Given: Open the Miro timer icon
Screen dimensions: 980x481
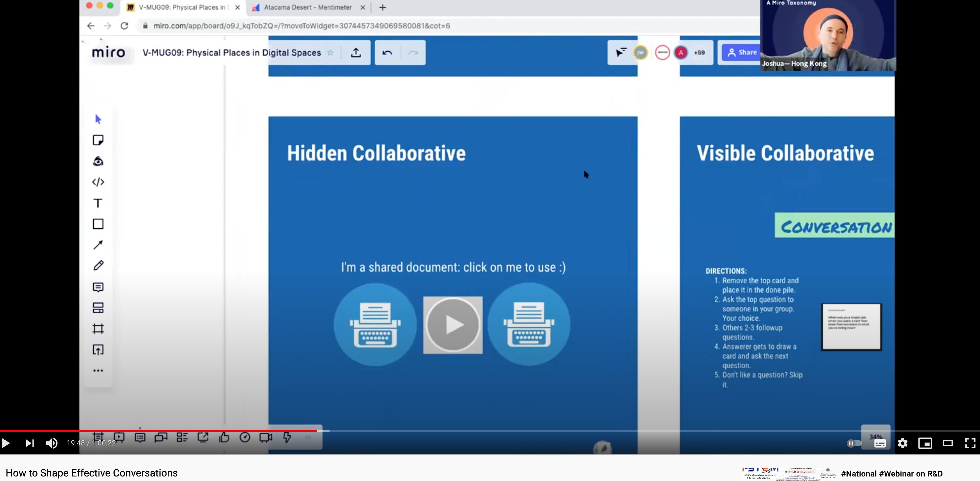Looking at the screenshot, I should pyautogui.click(x=245, y=437).
